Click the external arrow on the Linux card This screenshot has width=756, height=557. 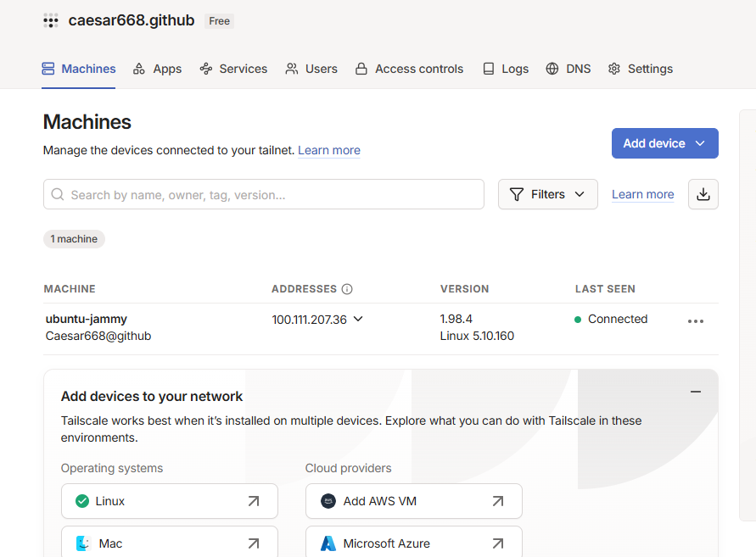click(x=254, y=501)
